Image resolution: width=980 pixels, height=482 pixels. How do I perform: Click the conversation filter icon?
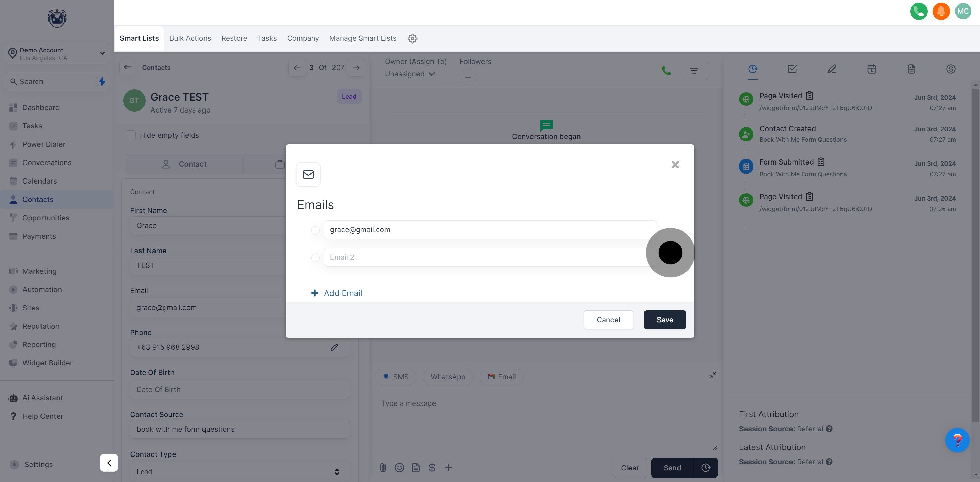(695, 71)
